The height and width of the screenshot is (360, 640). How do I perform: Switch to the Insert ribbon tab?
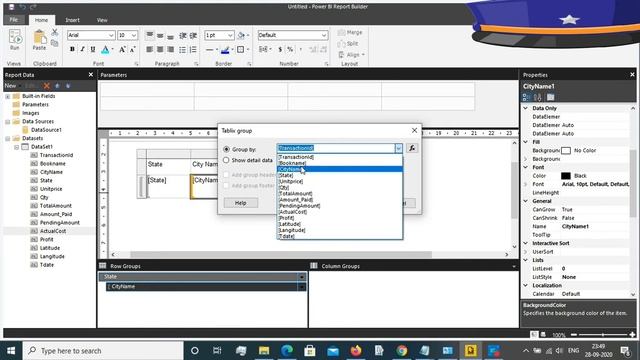(72, 20)
